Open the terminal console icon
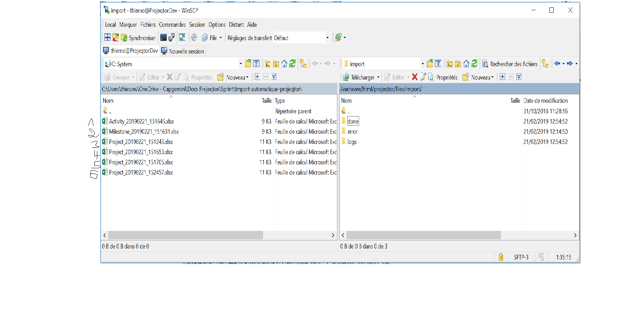 tap(164, 38)
